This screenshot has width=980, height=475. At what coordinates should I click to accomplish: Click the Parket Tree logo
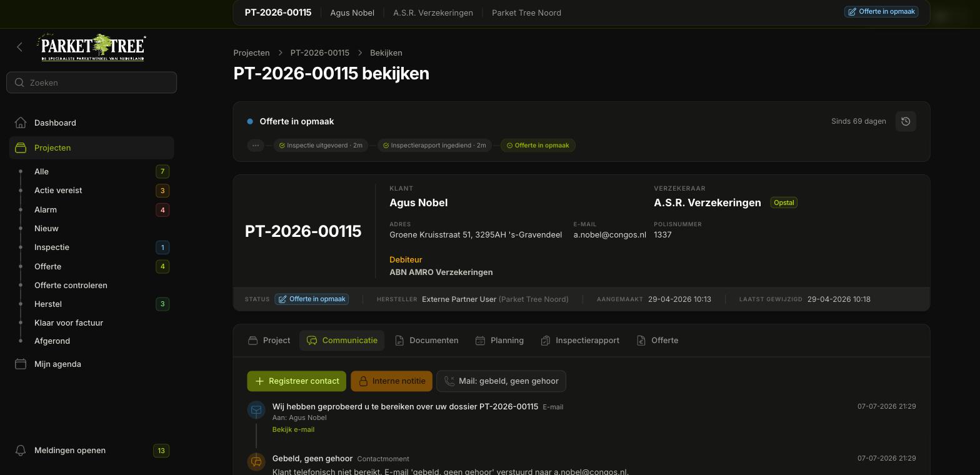tap(92, 47)
